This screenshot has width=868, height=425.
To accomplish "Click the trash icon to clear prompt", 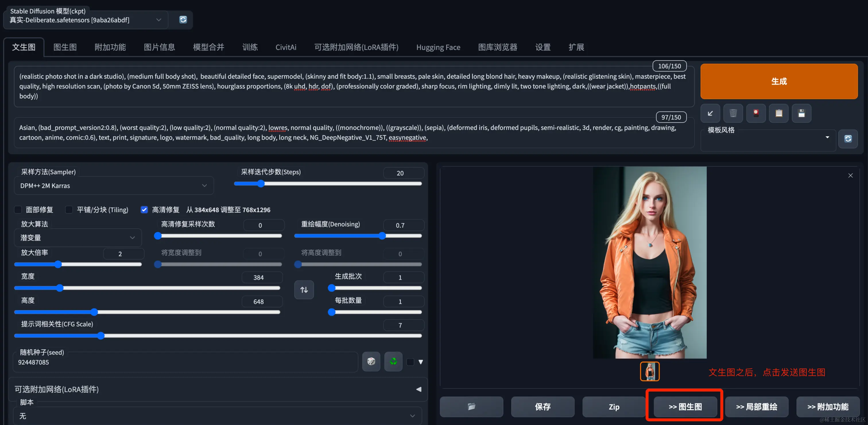I will (733, 113).
